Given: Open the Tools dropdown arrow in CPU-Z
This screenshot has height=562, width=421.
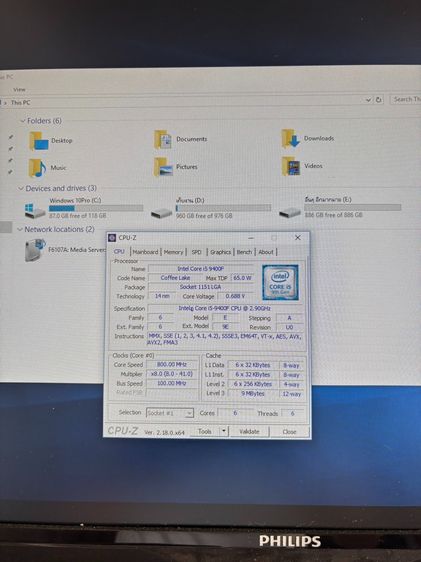Looking at the screenshot, I should pyautogui.click(x=224, y=431).
